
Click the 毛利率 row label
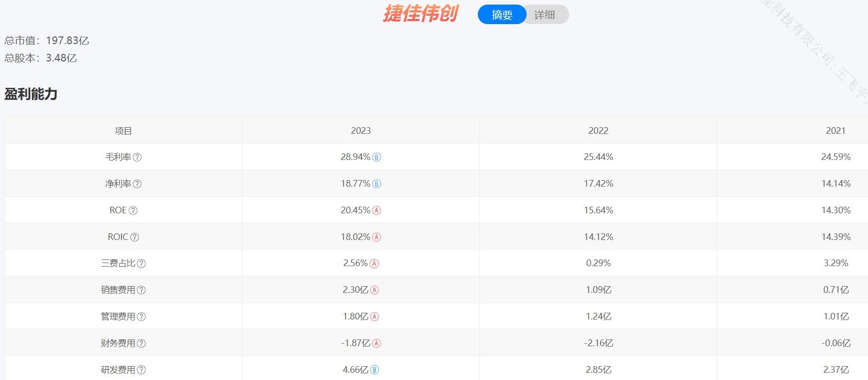click(118, 157)
